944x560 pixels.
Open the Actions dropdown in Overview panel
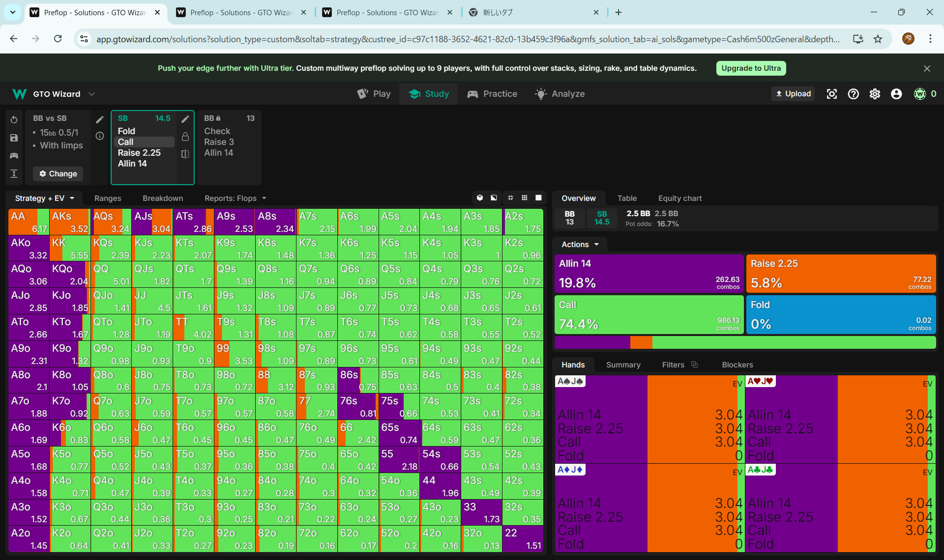(580, 244)
